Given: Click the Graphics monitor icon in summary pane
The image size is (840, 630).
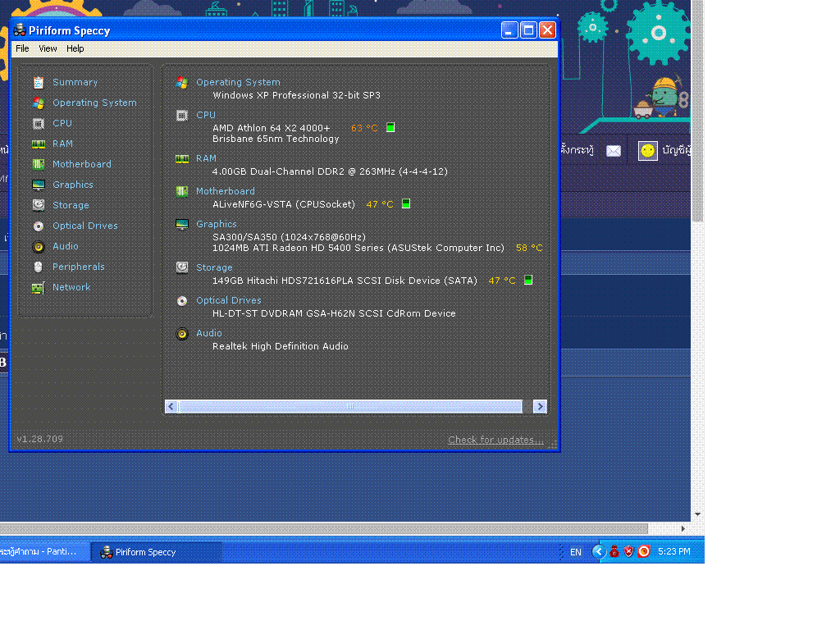Looking at the screenshot, I should pyautogui.click(x=182, y=225).
